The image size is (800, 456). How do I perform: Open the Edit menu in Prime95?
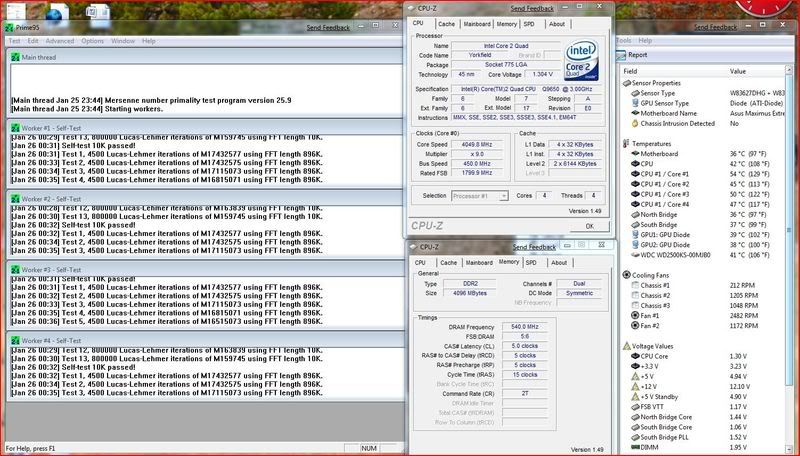33,41
